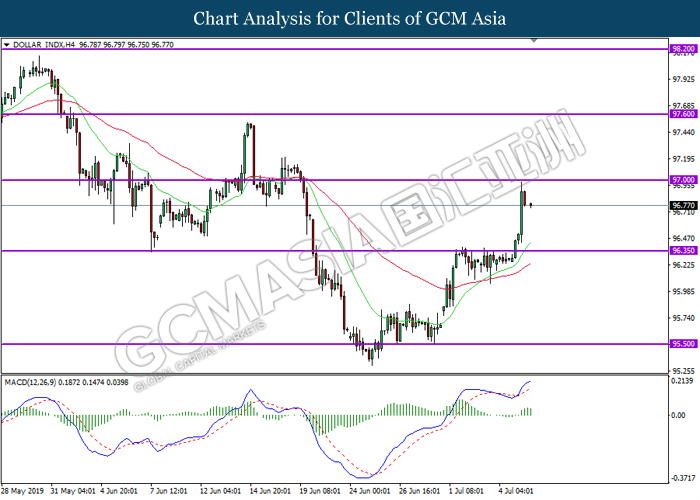
Task: Click the 28 May 2019 date label
Action: pos(23,491)
